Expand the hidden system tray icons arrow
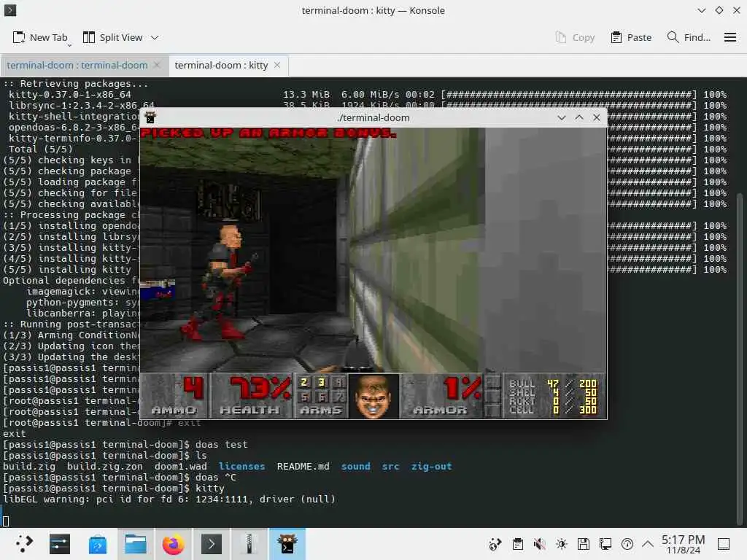The image size is (747, 560). coord(647,544)
